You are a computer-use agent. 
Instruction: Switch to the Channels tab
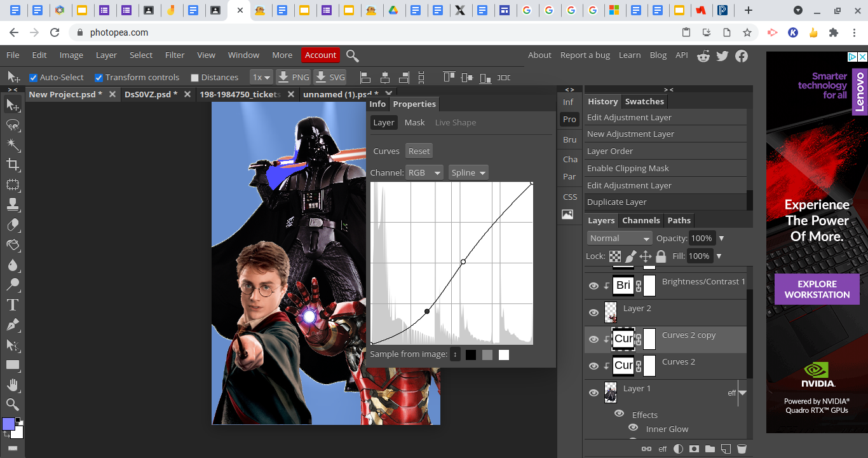(641, 220)
